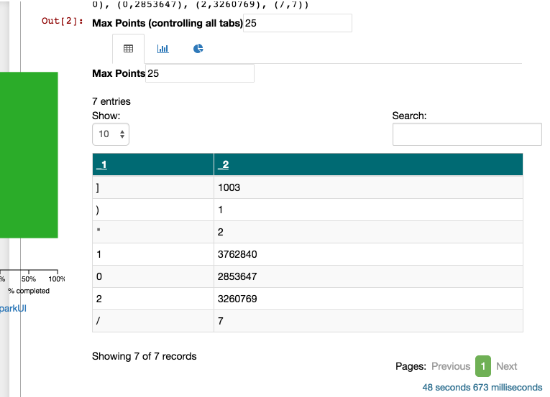This screenshot has height=397, width=550.
Task: Open the bar chart tab icon
Action: (162, 48)
